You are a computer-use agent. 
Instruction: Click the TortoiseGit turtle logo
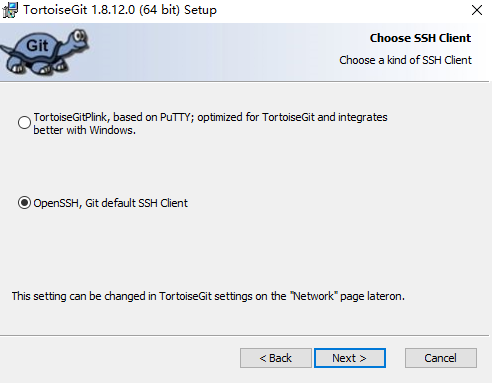click(x=44, y=51)
